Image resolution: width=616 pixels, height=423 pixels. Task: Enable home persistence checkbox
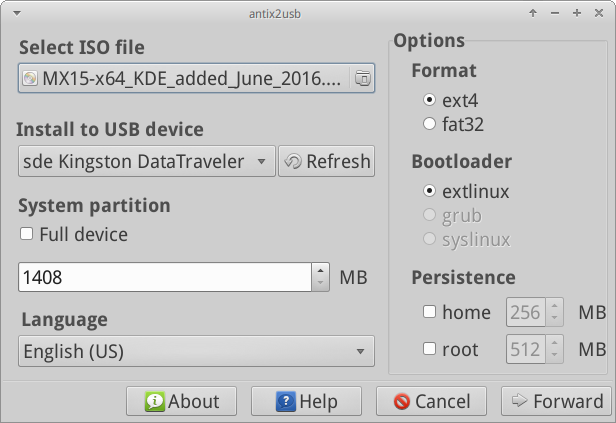click(429, 312)
